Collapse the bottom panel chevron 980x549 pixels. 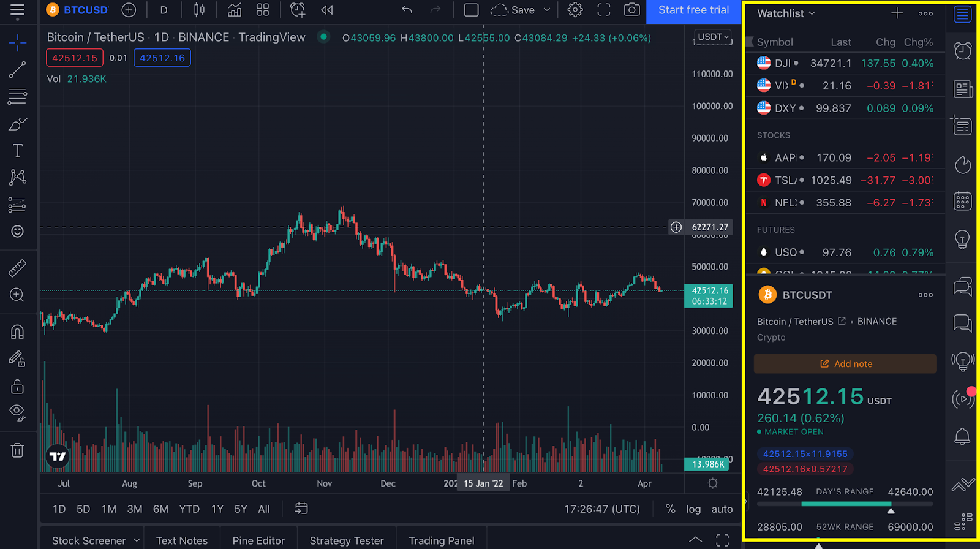coord(695,540)
